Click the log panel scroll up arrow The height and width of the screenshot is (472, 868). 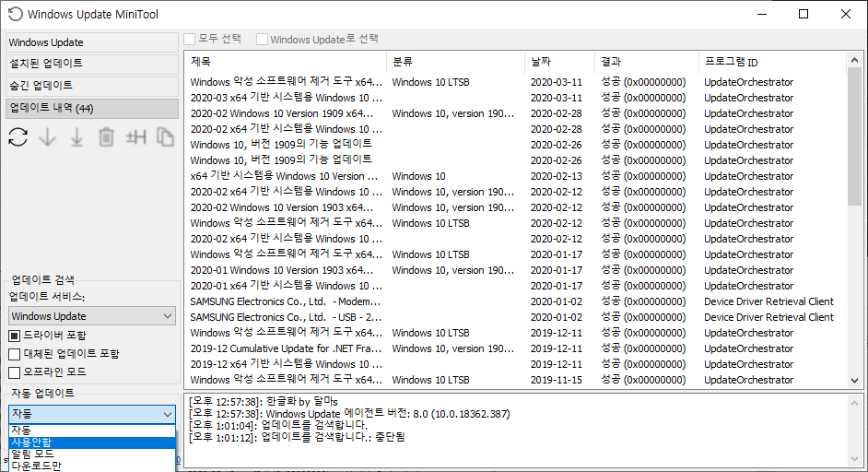click(854, 403)
